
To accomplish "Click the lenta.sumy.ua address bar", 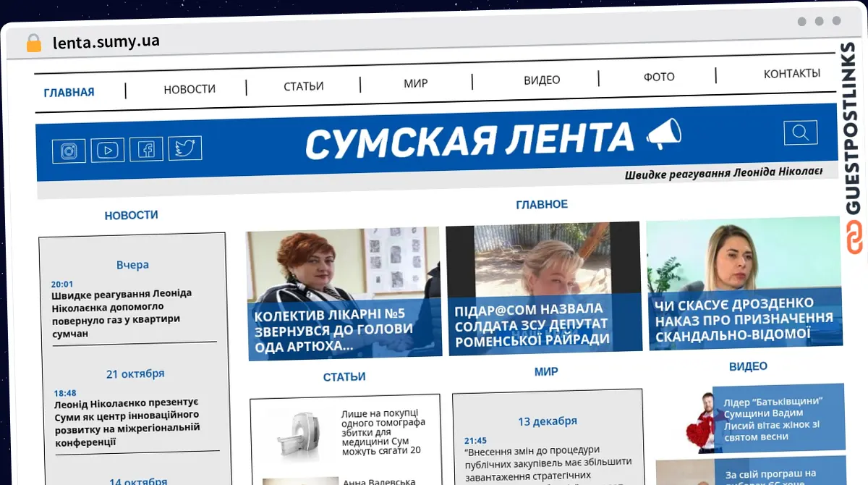I will point(106,42).
